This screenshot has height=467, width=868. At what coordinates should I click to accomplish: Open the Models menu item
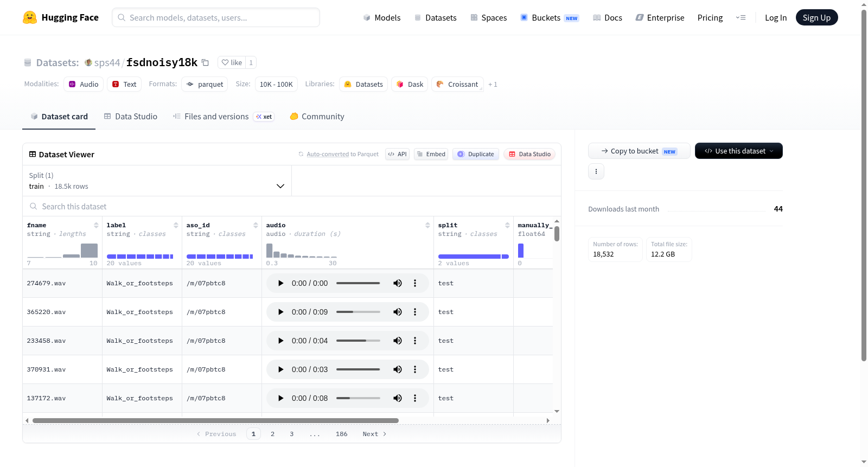[x=382, y=18]
